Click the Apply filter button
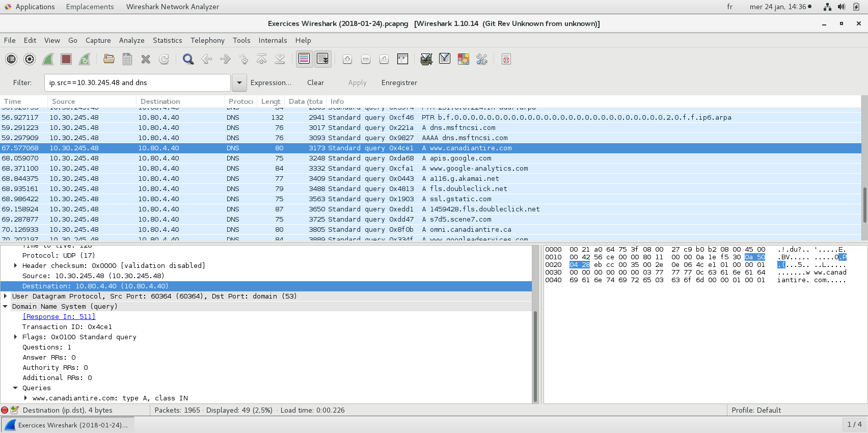The image size is (868, 433). coord(358,83)
